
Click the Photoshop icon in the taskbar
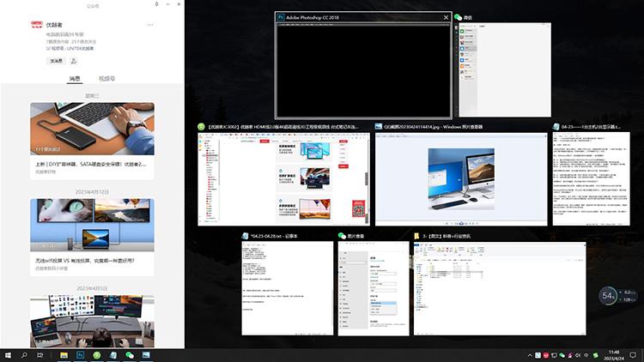coord(79,353)
